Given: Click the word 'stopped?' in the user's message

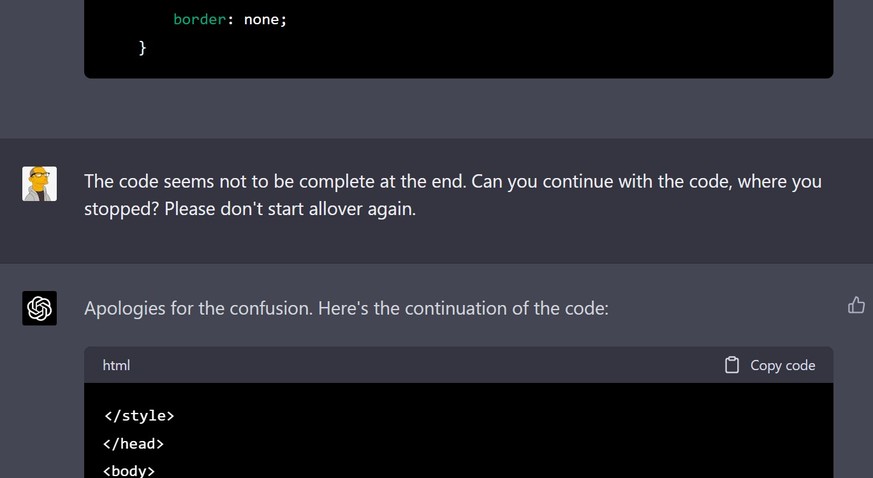Looking at the screenshot, I should pyautogui.click(x=121, y=209).
